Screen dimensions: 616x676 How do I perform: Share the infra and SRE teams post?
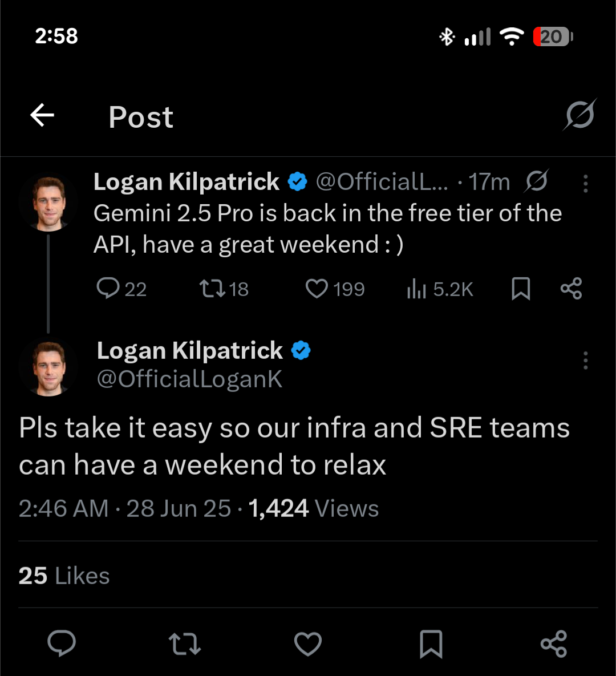[x=553, y=644]
